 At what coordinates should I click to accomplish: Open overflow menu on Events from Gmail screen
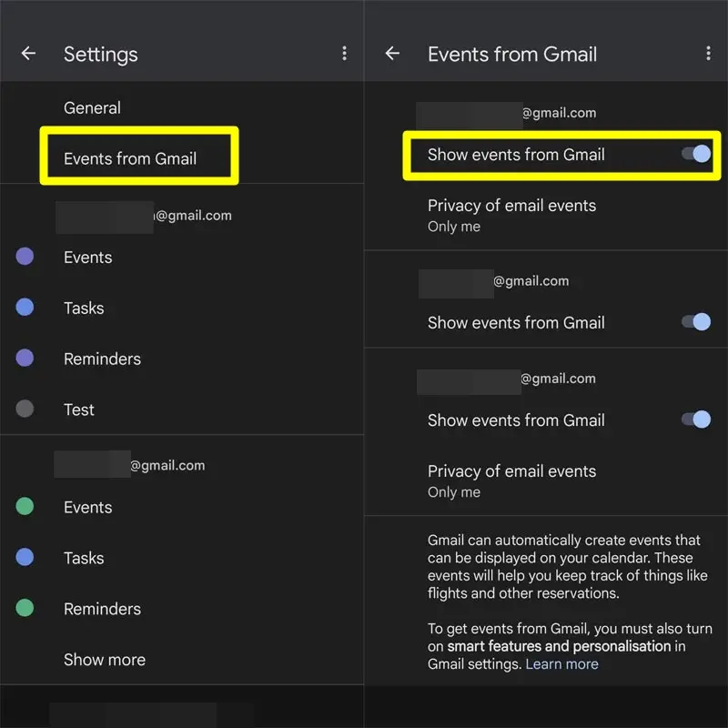tap(708, 54)
